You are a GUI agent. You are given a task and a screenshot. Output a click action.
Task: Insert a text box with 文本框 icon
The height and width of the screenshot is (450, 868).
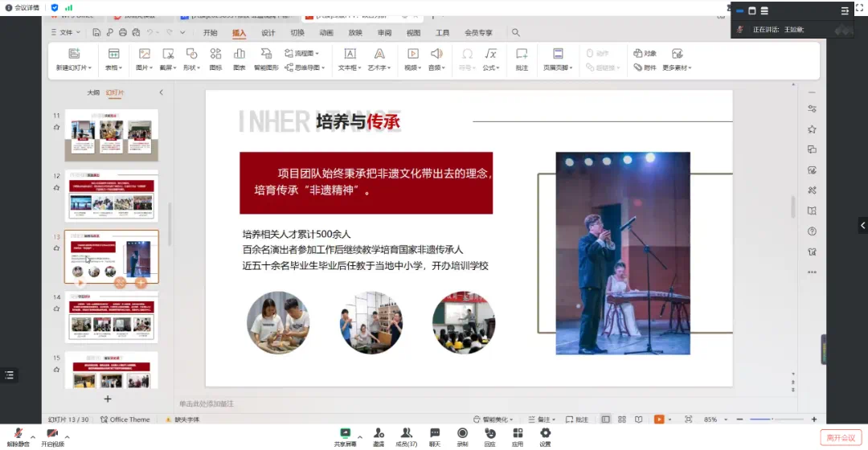pos(350,59)
